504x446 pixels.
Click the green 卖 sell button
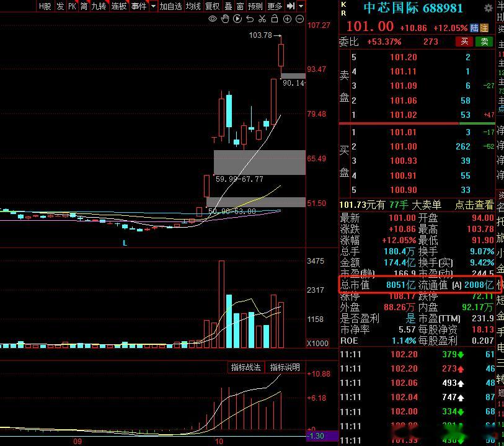(484, 42)
